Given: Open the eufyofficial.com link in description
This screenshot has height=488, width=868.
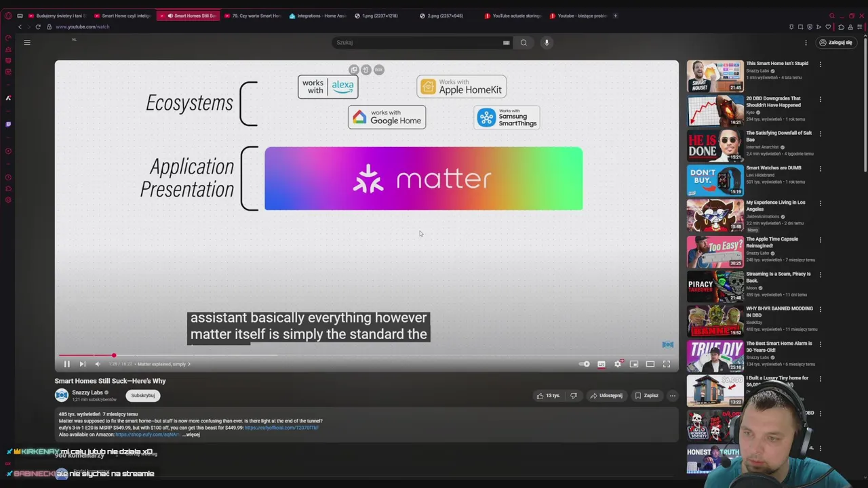Looking at the screenshot, I should tap(281, 428).
